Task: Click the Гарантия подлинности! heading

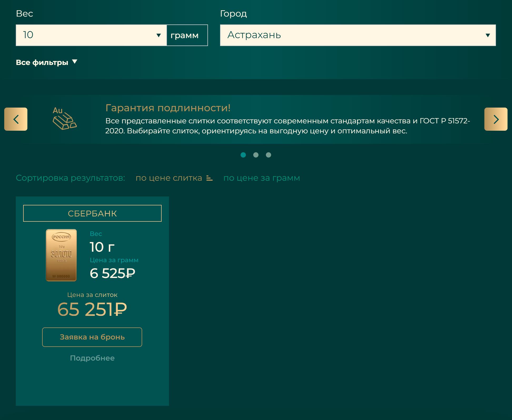Action: tap(168, 108)
